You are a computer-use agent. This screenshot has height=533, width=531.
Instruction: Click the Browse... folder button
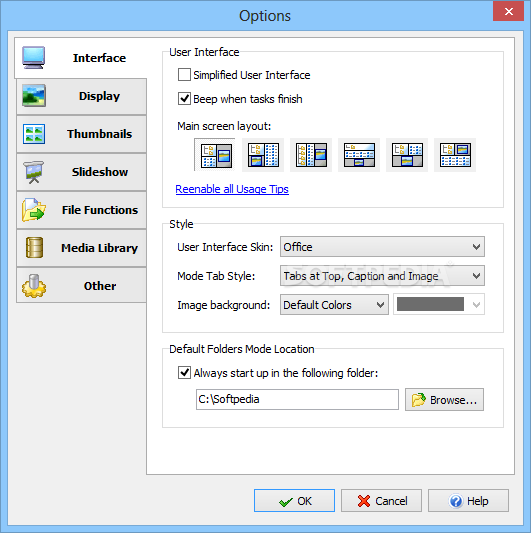tap(444, 400)
